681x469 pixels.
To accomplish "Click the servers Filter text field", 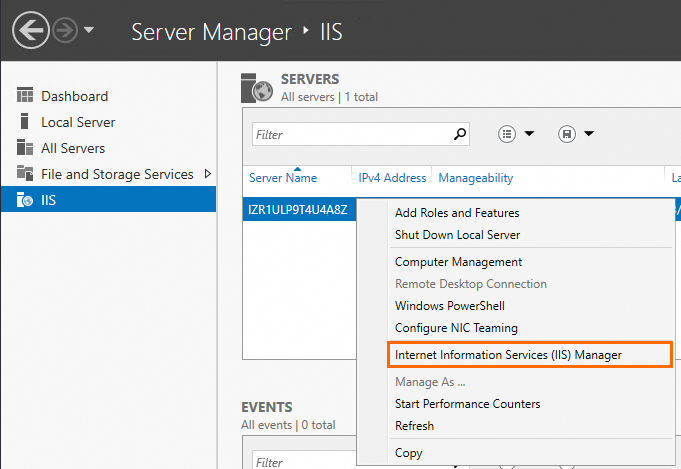I will [350, 134].
